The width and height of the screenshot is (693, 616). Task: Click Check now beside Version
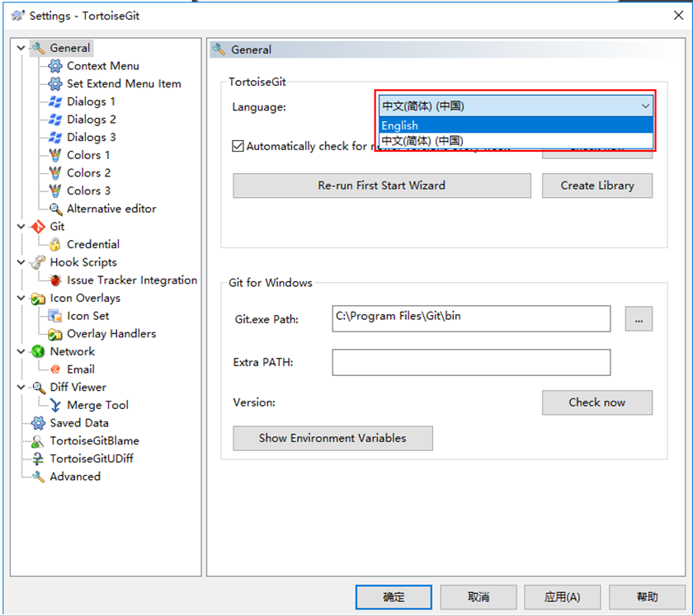coord(597,402)
